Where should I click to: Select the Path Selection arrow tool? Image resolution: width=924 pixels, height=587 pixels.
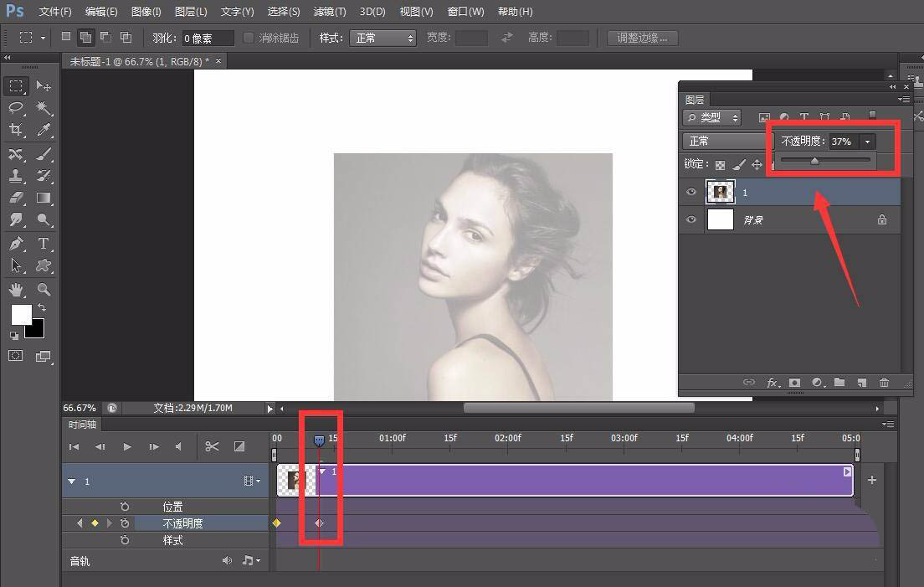[16, 265]
